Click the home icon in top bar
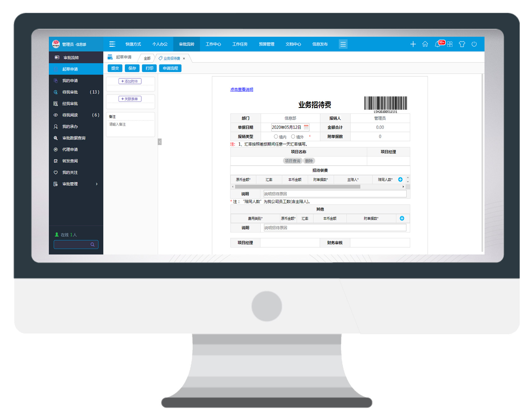The height and width of the screenshot is (420, 529). [425, 44]
